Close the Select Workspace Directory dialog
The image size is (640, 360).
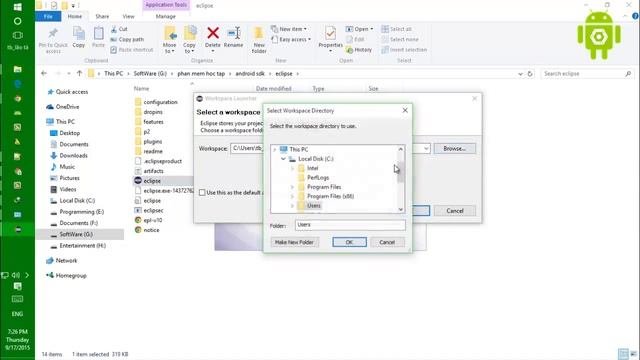405,110
